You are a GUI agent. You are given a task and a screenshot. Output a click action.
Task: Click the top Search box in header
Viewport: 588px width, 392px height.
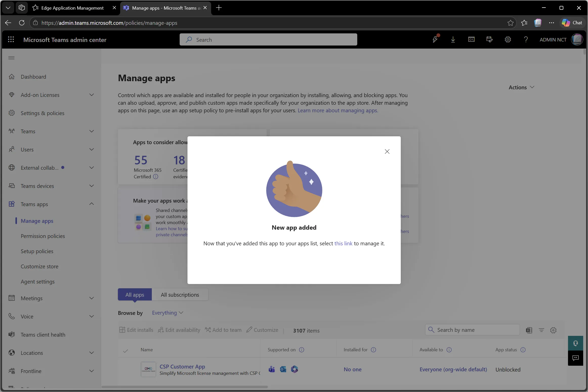pyautogui.click(x=268, y=39)
